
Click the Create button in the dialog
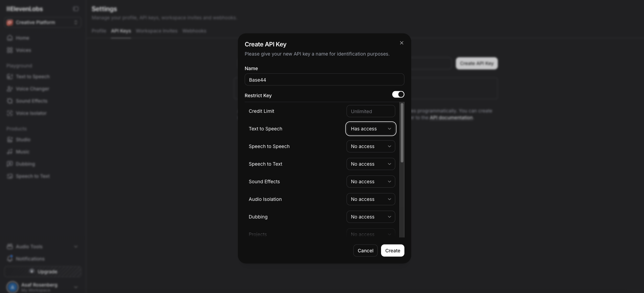(x=393, y=251)
